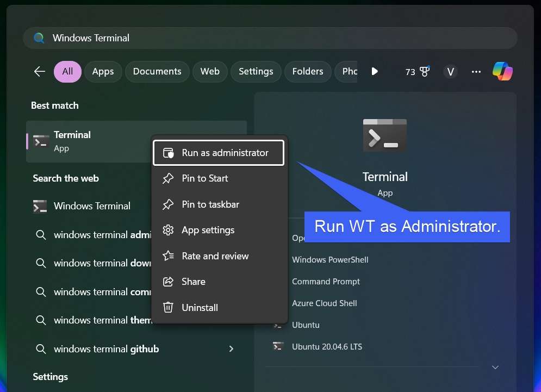
Task: Open the windows terminal admin suggestion
Action: (x=89, y=235)
